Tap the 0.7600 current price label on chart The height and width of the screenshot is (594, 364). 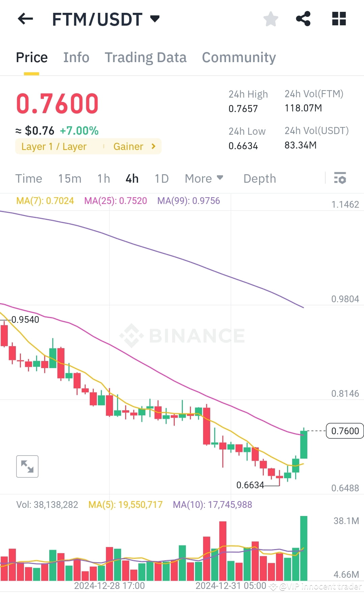[344, 431]
